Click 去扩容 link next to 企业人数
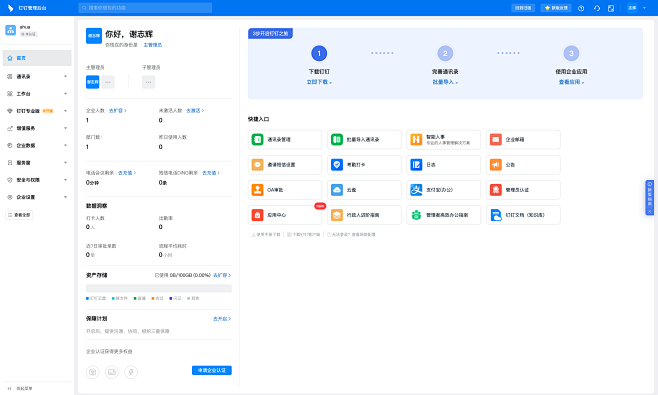 coord(118,111)
